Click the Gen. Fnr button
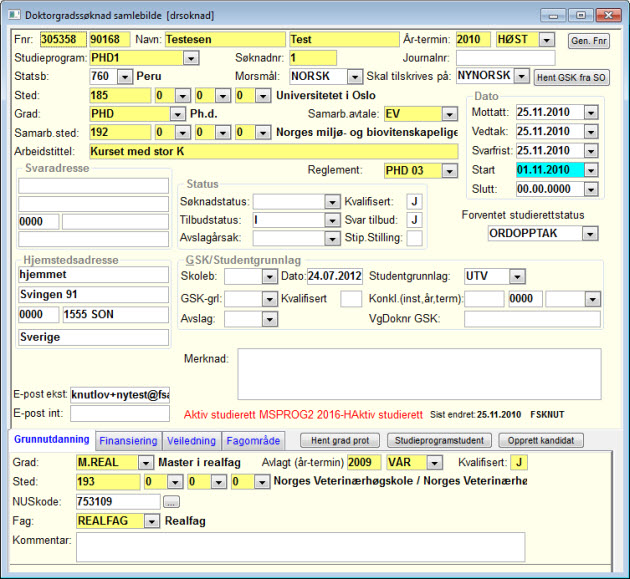 pyautogui.click(x=589, y=41)
